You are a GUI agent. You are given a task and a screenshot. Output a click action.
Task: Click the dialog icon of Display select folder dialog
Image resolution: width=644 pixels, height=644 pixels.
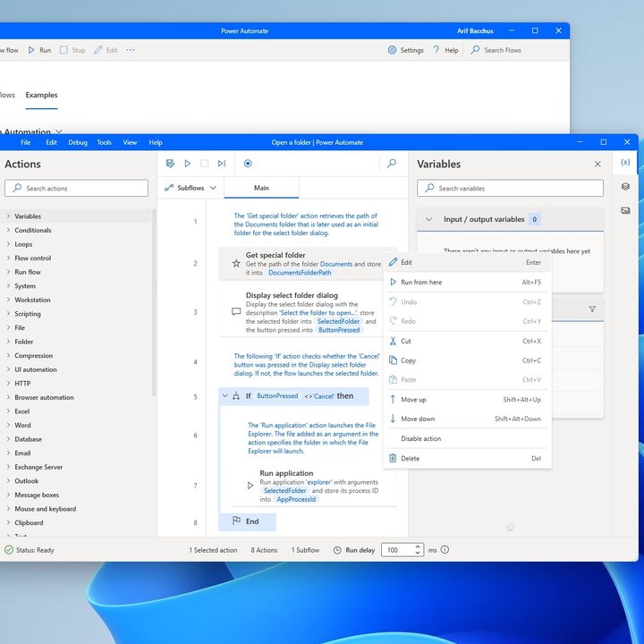[x=236, y=312]
